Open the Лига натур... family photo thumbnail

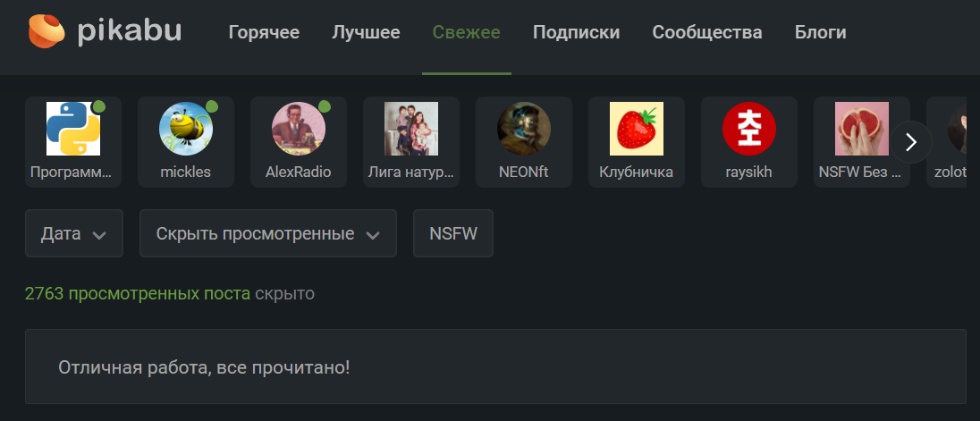pyautogui.click(x=411, y=129)
